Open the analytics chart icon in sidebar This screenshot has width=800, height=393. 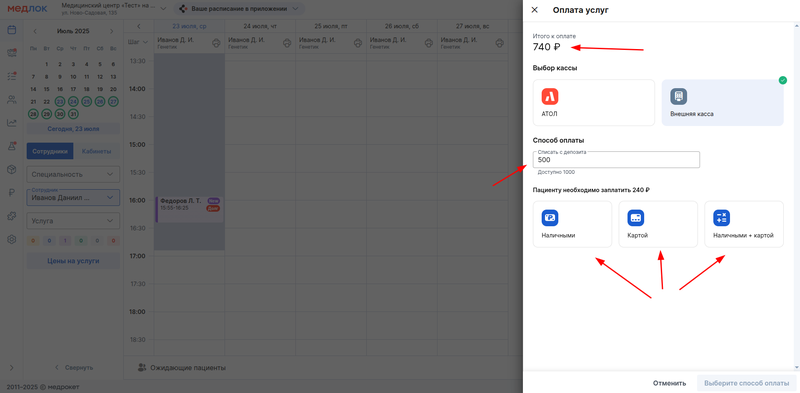pyautogui.click(x=11, y=122)
